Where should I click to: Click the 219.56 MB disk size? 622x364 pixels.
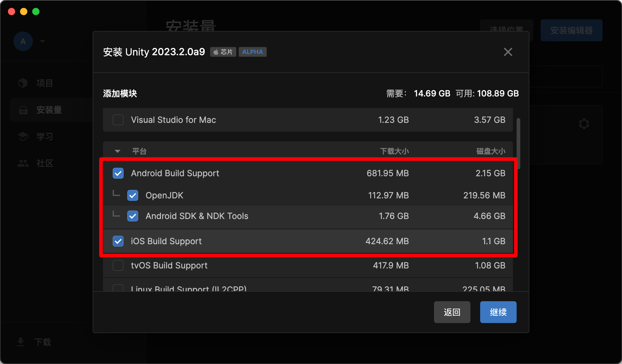[484, 195]
